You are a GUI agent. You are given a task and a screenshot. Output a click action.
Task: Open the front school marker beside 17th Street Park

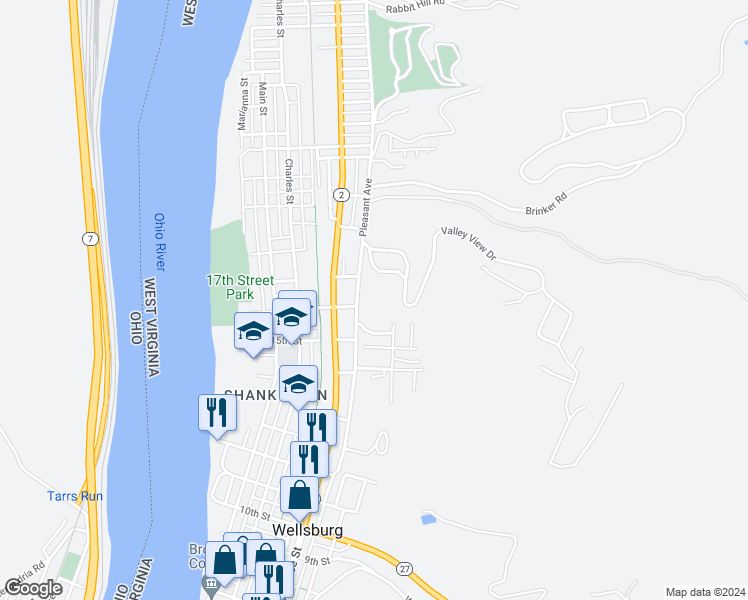(x=291, y=319)
